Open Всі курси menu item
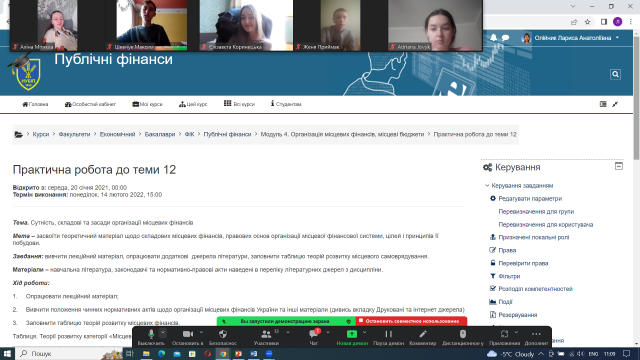This screenshot has height=360, width=640. [239, 104]
